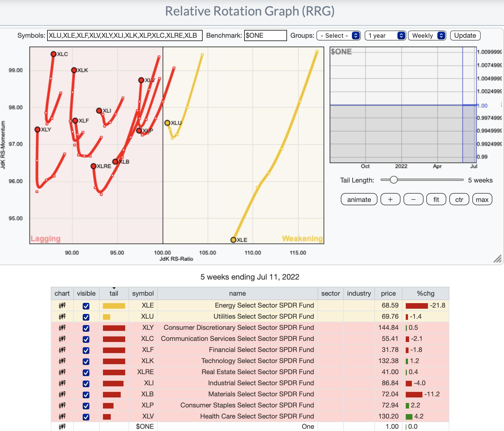
Task: Hide the XLRE tail via checkbox
Action: tap(86, 372)
